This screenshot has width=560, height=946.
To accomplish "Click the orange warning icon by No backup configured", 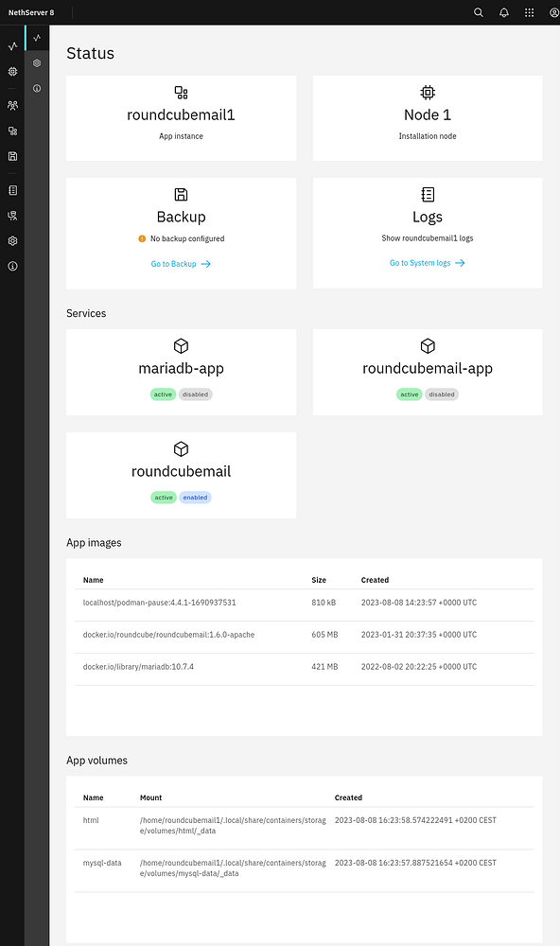I will [142, 238].
